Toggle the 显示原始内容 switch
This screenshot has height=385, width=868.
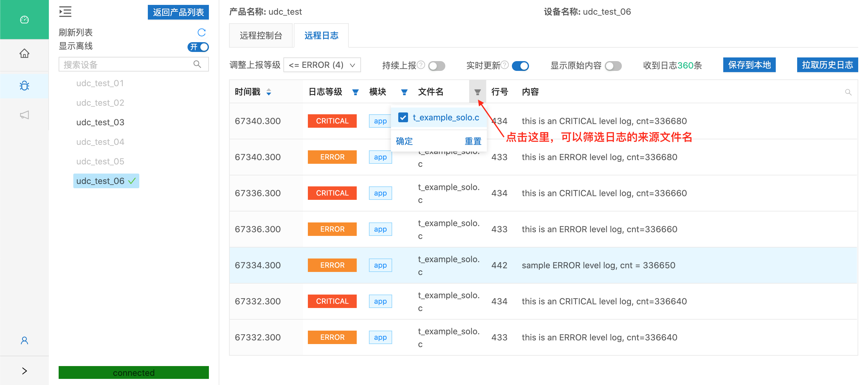point(613,66)
